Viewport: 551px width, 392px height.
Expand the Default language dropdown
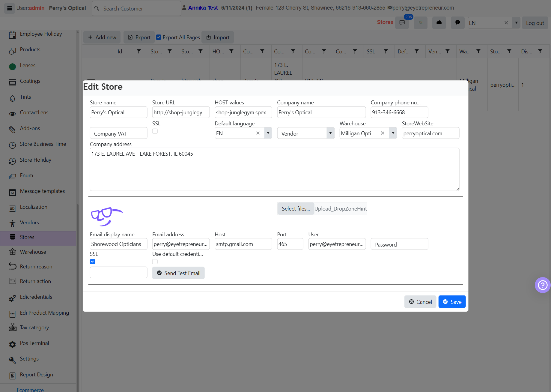tap(268, 133)
